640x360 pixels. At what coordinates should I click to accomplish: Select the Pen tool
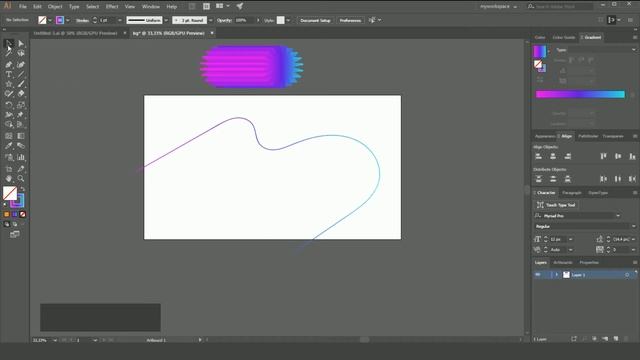[x=9, y=64]
